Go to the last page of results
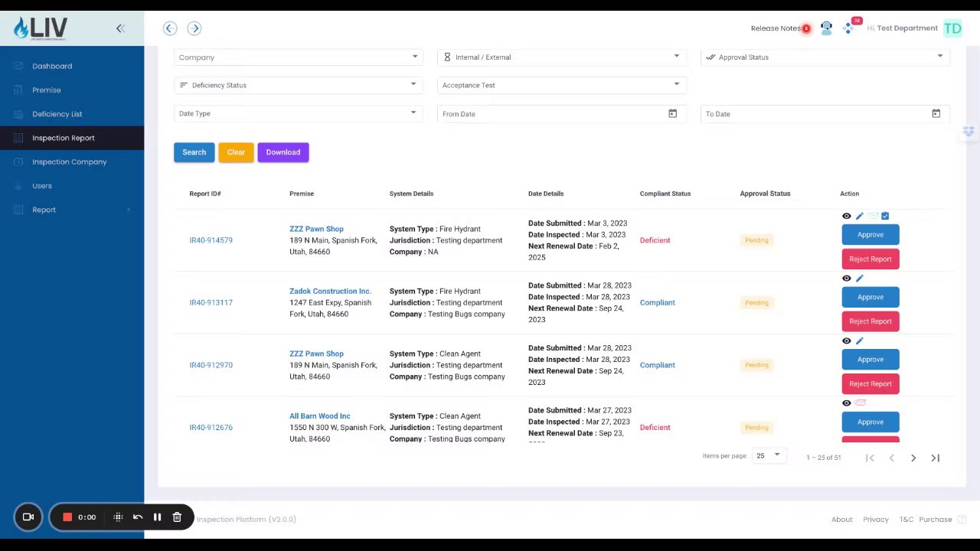 pos(935,458)
